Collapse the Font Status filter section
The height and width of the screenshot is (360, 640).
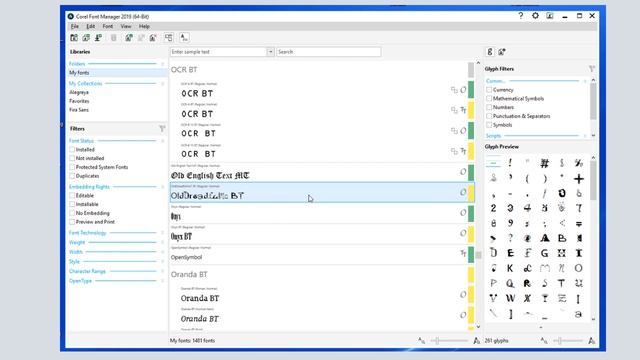pyautogui.click(x=162, y=141)
